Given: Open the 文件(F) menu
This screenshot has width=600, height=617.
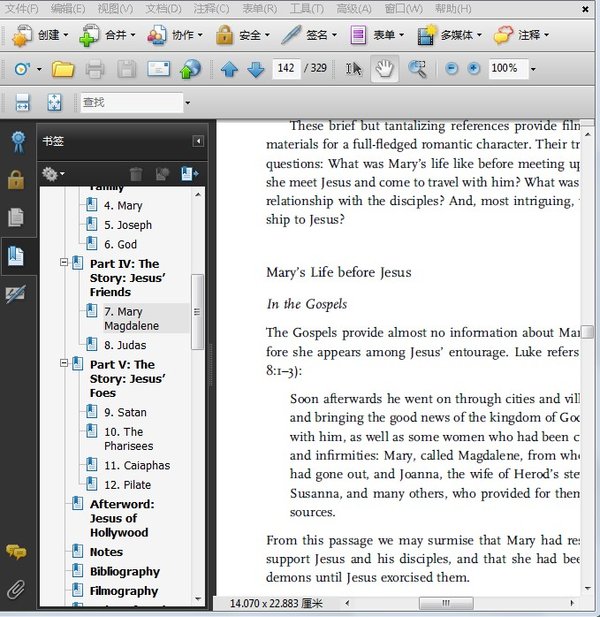Looking at the screenshot, I should tap(22, 9).
